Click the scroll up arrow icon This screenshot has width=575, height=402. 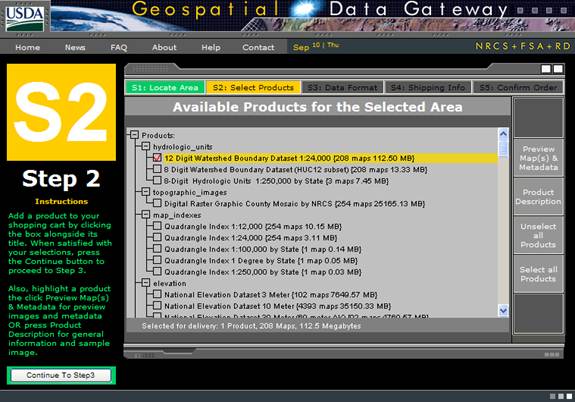(x=503, y=134)
